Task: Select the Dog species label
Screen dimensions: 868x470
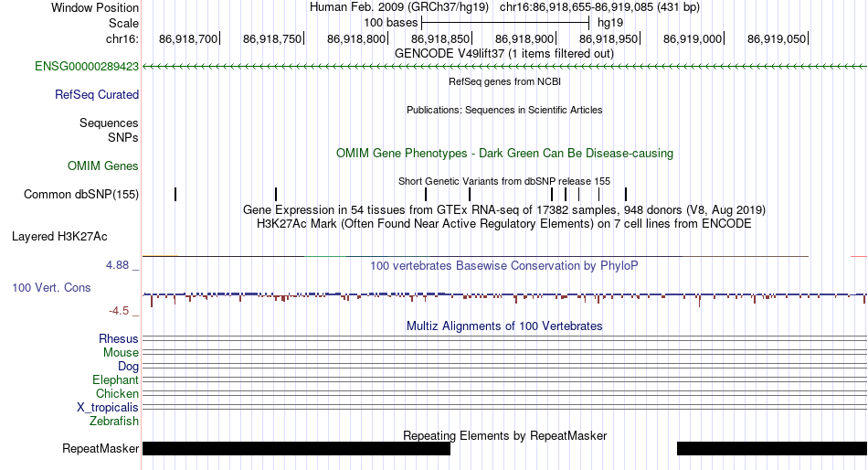Action: coord(128,367)
